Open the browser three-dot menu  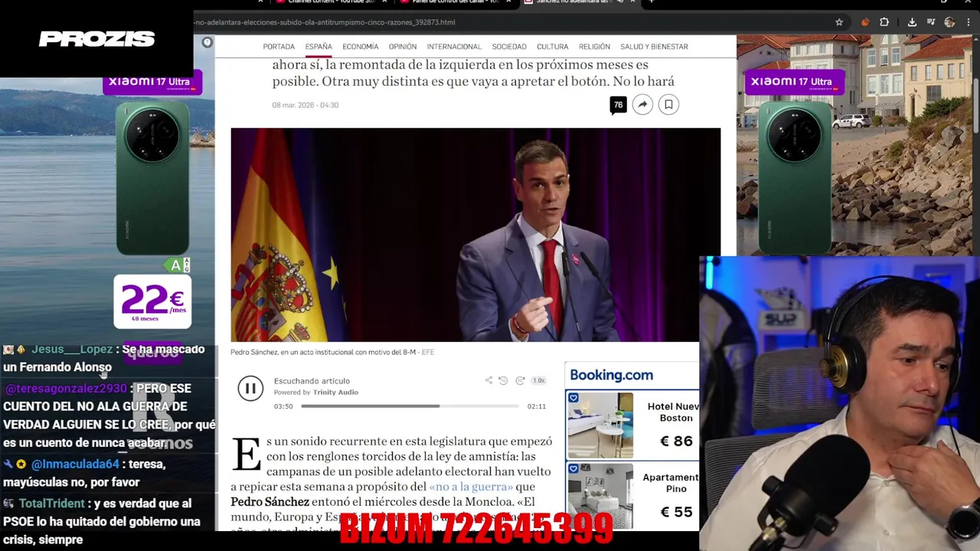969,22
